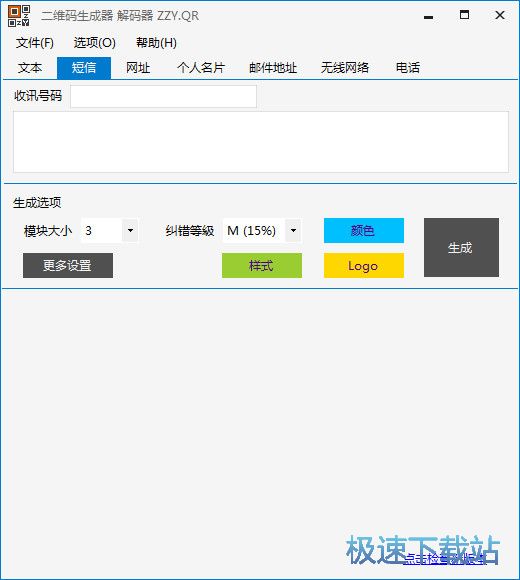
Task: Click the dark 生成 generate button
Action: pyautogui.click(x=461, y=247)
